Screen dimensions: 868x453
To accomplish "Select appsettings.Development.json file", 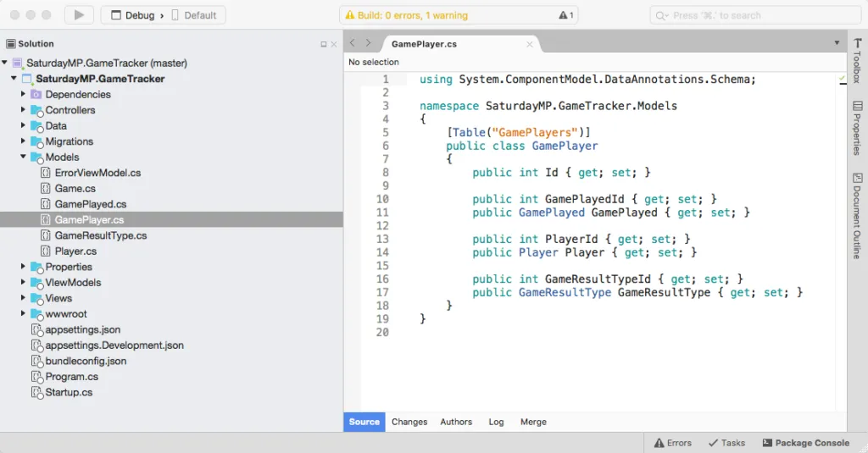I will pyautogui.click(x=114, y=345).
